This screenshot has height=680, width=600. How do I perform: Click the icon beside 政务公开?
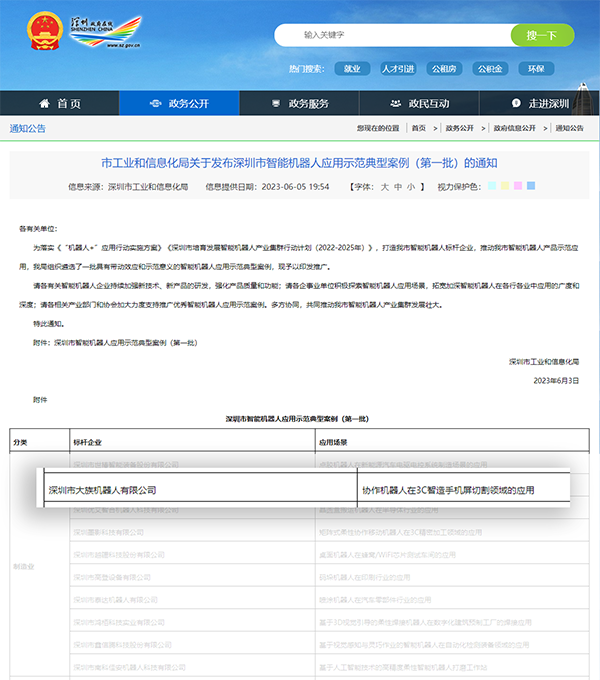point(153,103)
